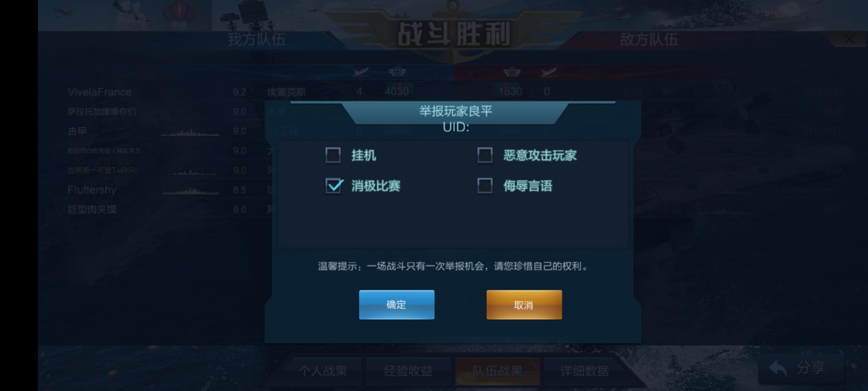The width and height of the screenshot is (868, 391).
Task: Select player VivelaFrance in team list
Action: pos(99,92)
